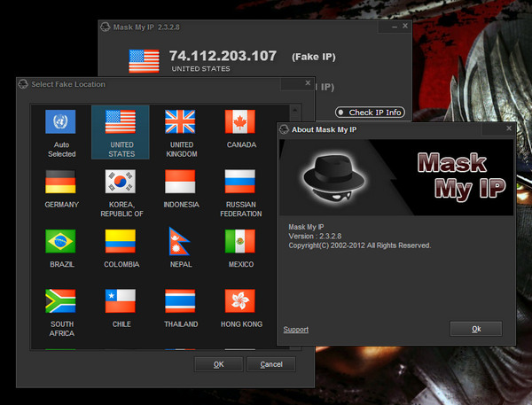Screen dimensions: 532x405
Task: Cancel the Select Fake Location dialog
Action: [271, 364]
